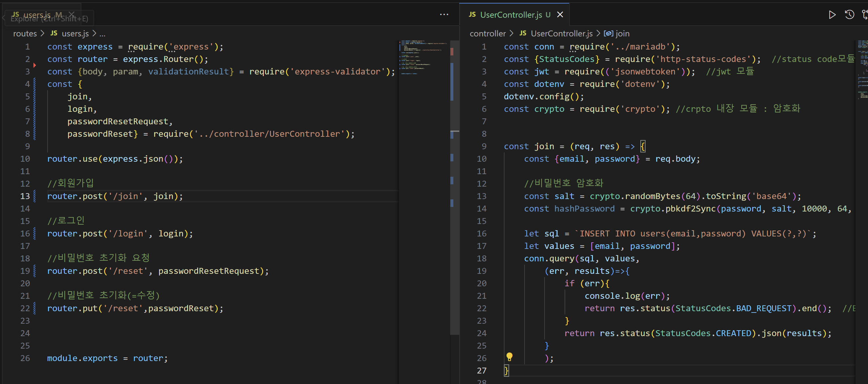
Task: Click the text dotenv.config();
Action: click(544, 97)
